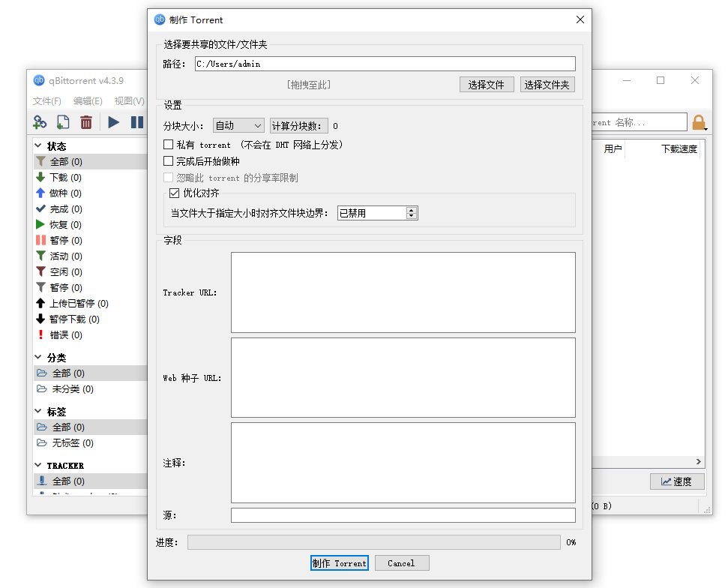728x588 pixels.
Task: Select the 错误 filter with red exclamation
Action: (58, 335)
